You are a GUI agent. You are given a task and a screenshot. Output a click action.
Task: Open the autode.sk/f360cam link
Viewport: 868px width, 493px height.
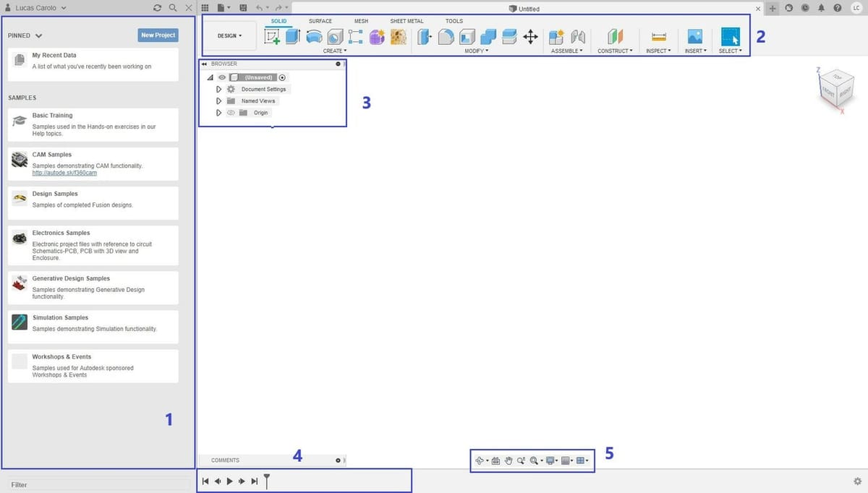tap(64, 173)
